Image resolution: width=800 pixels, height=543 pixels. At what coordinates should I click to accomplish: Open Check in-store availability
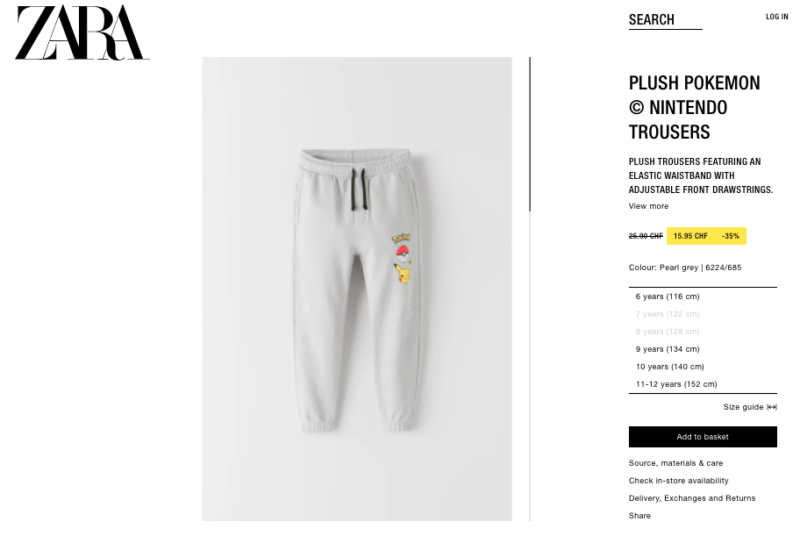click(678, 480)
